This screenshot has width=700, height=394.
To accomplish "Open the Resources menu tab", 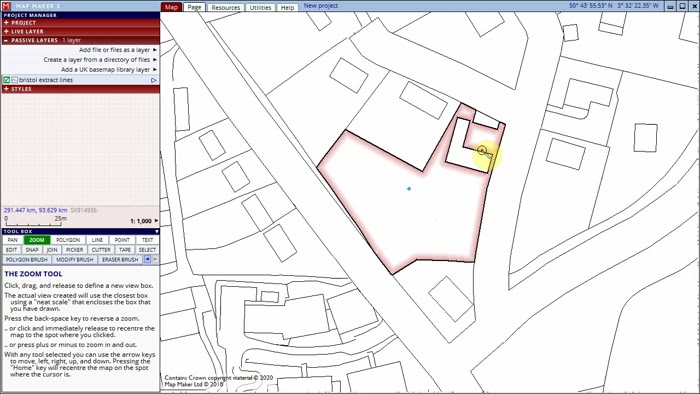I will [226, 8].
